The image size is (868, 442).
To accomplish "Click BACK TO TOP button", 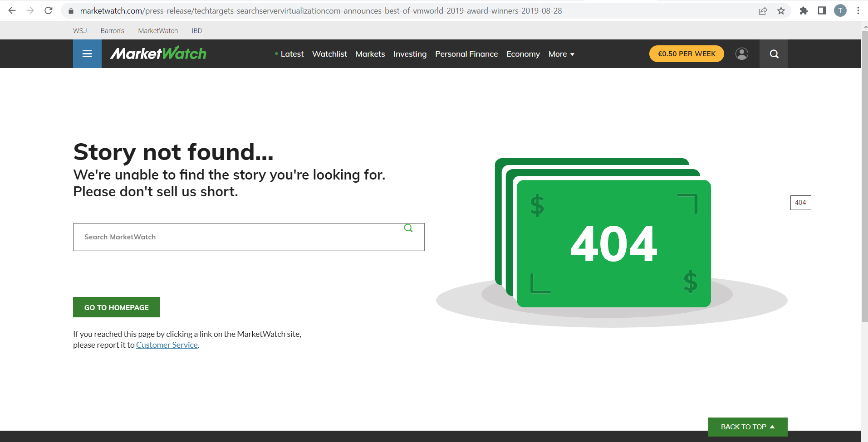I will pyautogui.click(x=748, y=427).
